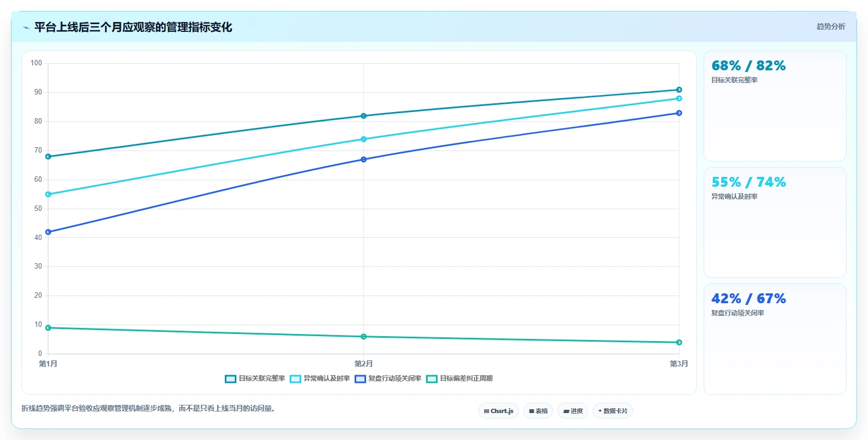
Task: Click 目标关联完整率 data point at 第3月
Action: coord(679,90)
